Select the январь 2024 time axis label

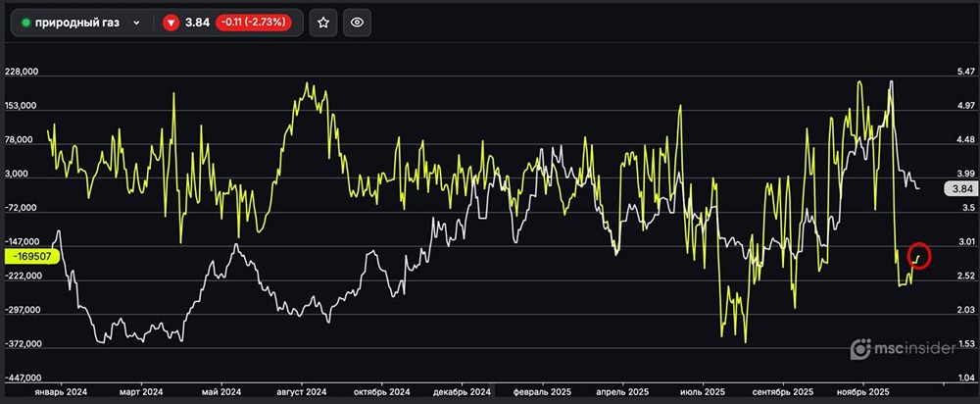point(61,392)
